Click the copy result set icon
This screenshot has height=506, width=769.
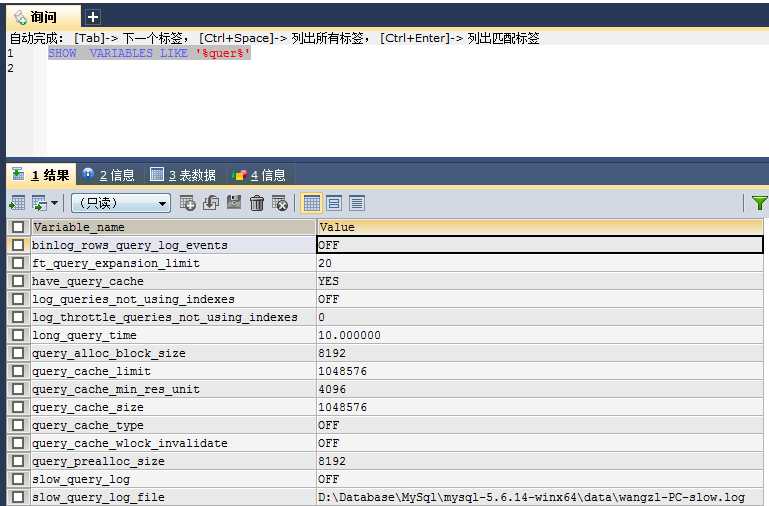[x=39, y=202]
